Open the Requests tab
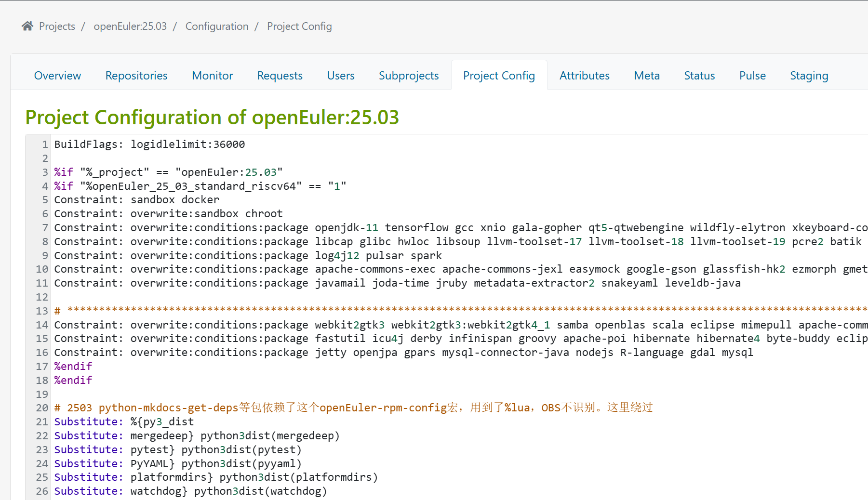868x500 pixels. click(280, 76)
